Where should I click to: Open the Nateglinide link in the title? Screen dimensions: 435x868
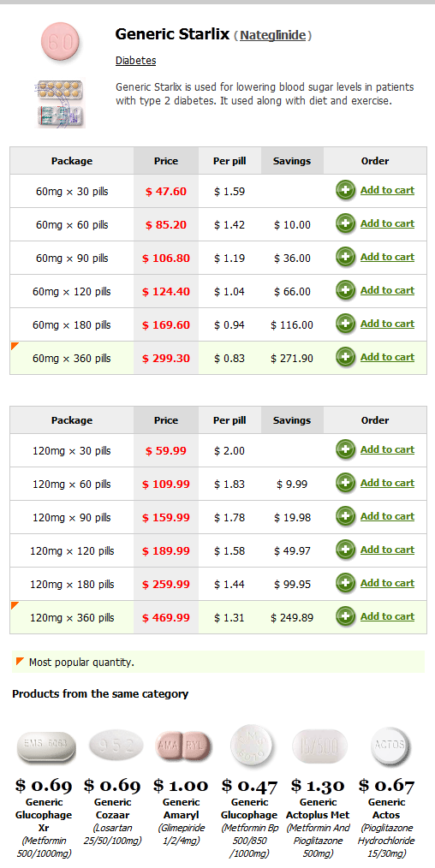[x=273, y=35]
